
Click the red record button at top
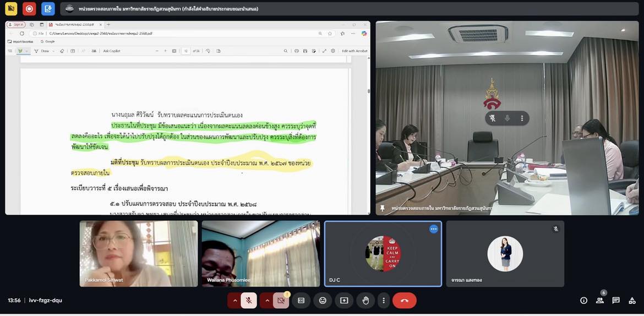(29, 9)
